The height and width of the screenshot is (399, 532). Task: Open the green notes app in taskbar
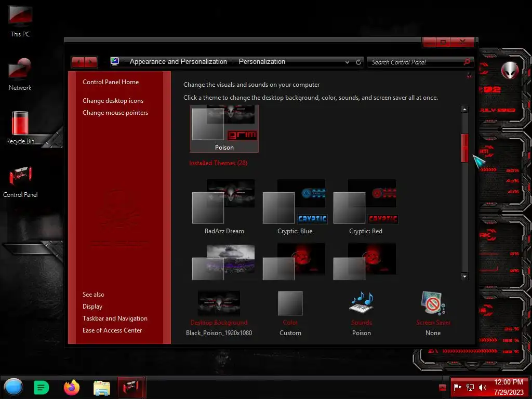42,388
